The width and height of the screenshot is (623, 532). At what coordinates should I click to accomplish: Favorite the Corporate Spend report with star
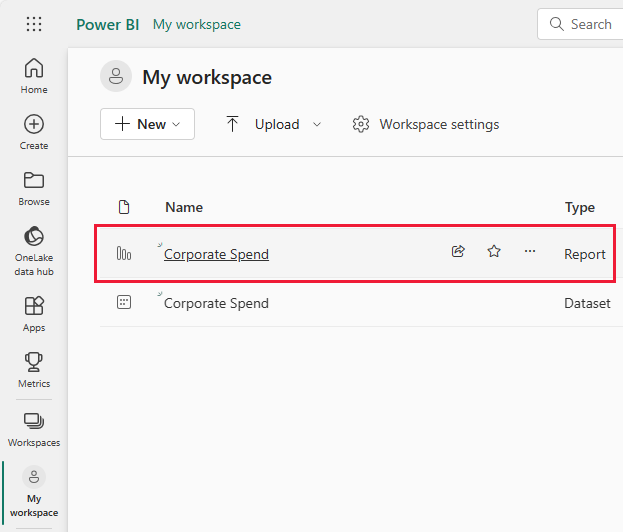click(x=494, y=252)
